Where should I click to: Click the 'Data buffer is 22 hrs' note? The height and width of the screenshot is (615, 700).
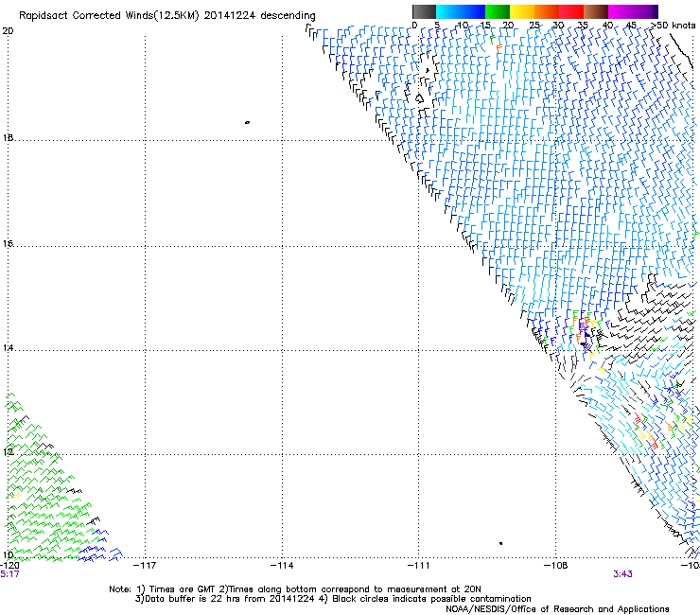[333, 599]
